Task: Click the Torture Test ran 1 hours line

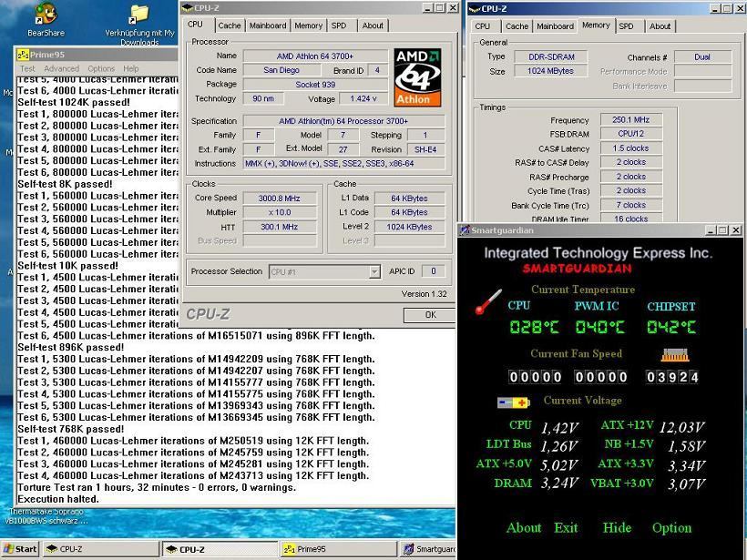Action: (x=157, y=488)
